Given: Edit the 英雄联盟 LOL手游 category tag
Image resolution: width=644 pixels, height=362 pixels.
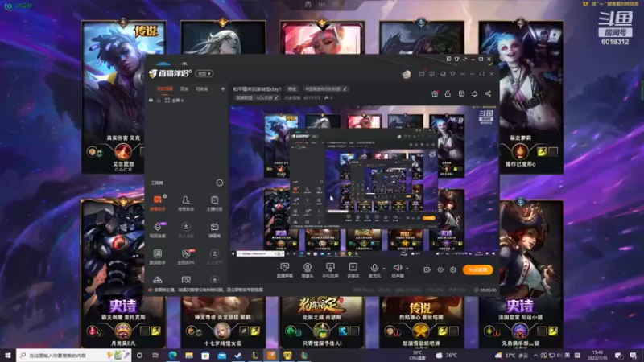Looking at the screenshot, I should coord(257,97).
